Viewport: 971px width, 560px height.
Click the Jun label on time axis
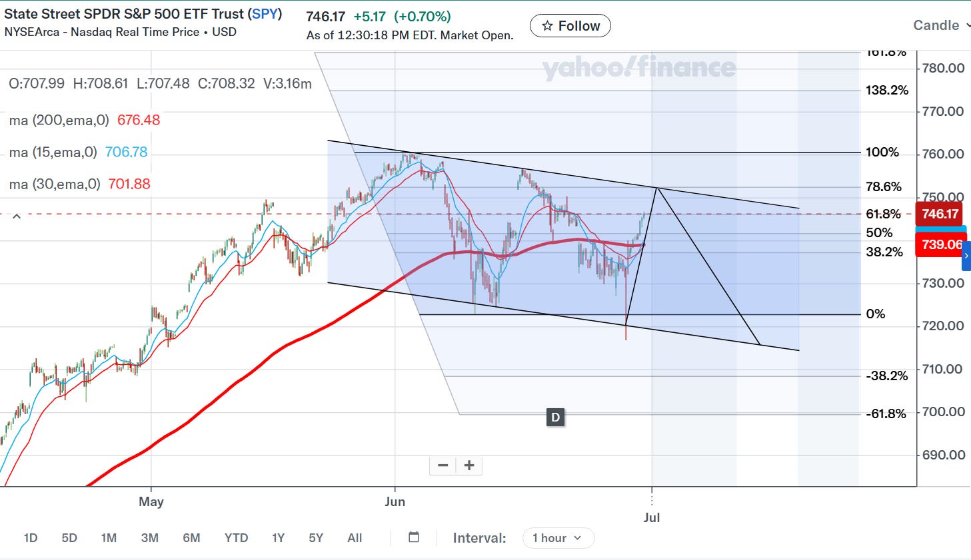[x=395, y=502]
